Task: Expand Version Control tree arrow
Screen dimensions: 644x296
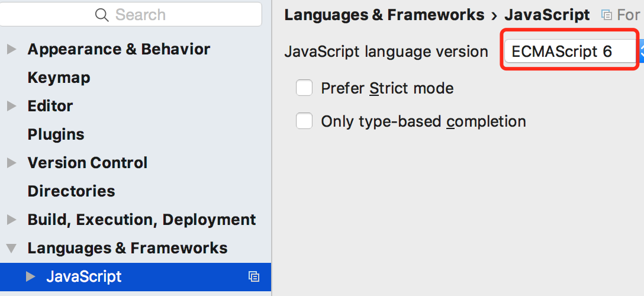Action: [11, 163]
